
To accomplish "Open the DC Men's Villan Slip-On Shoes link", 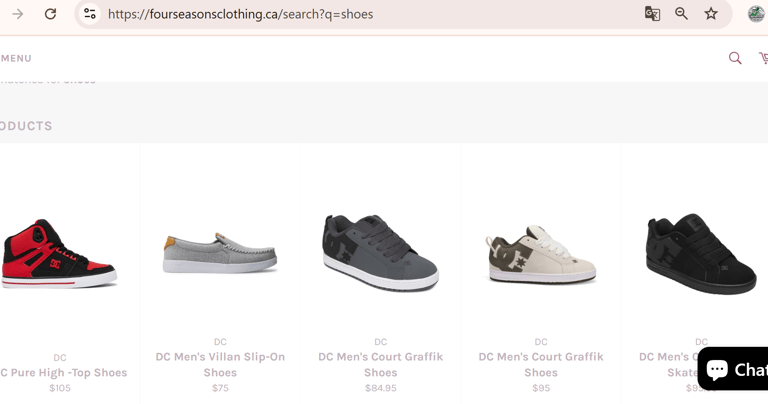I will 220,364.
